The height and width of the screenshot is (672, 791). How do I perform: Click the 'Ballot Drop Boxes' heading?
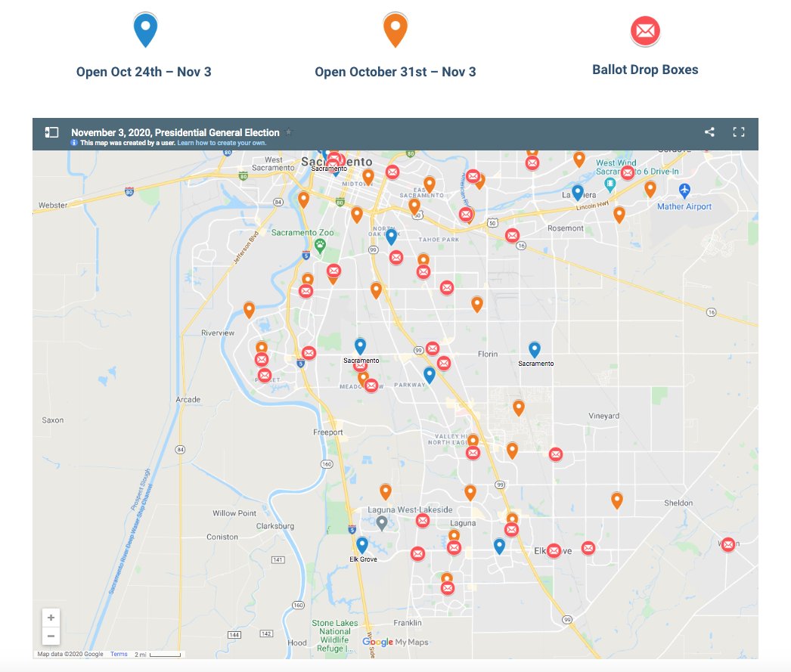645,70
